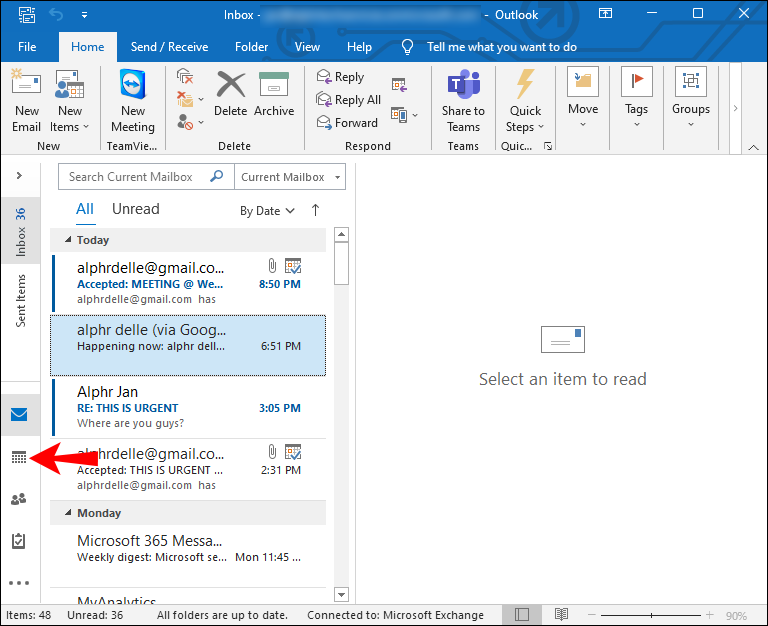
Task: Archive the selected message
Action: coord(274,94)
